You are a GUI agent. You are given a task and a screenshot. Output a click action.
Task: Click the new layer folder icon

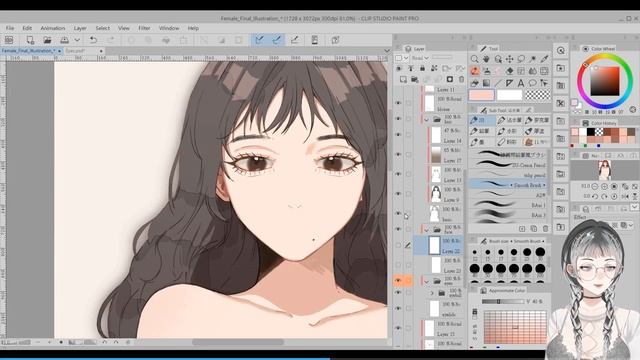click(415, 79)
